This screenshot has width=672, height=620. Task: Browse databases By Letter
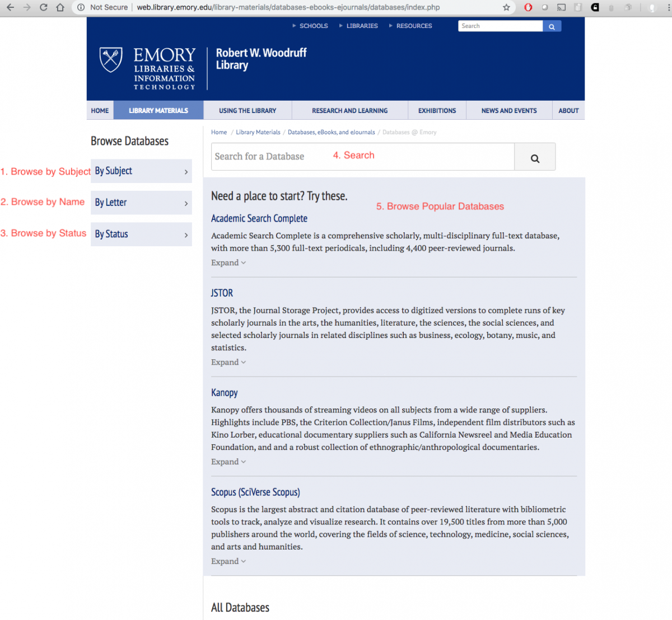[141, 203]
